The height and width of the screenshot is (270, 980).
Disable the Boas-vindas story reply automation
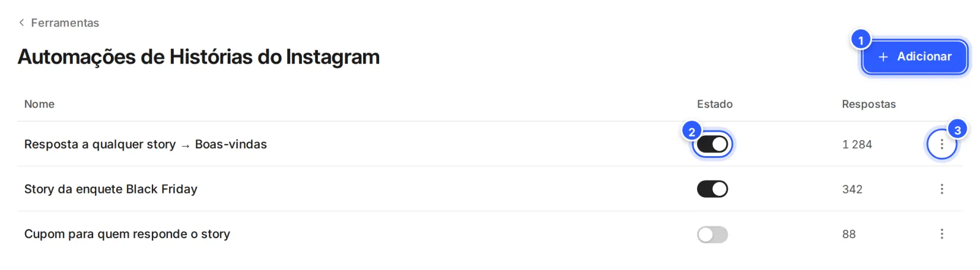[x=712, y=144]
